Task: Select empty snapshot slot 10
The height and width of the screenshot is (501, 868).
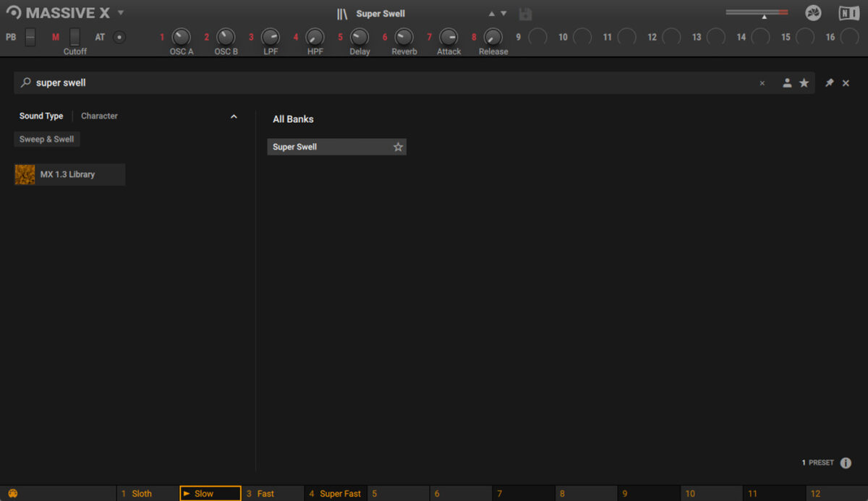Action: 712,494
